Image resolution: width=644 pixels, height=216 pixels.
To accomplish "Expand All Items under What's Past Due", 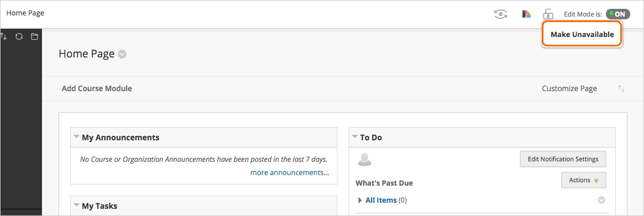I will [381, 200].
